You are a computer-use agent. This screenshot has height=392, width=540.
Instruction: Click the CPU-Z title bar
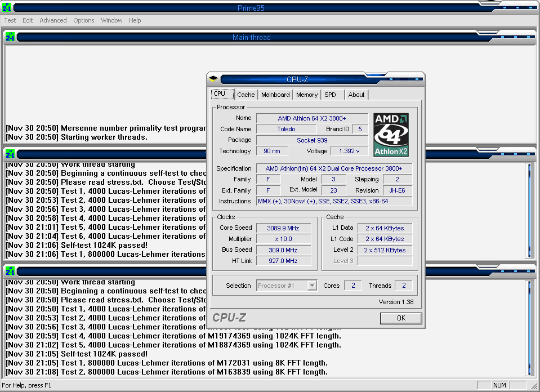298,79
